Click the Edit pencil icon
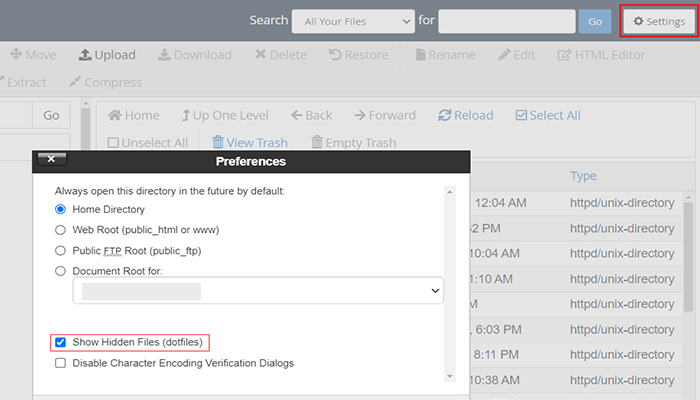The image size is (700, 400). (504, 54)
